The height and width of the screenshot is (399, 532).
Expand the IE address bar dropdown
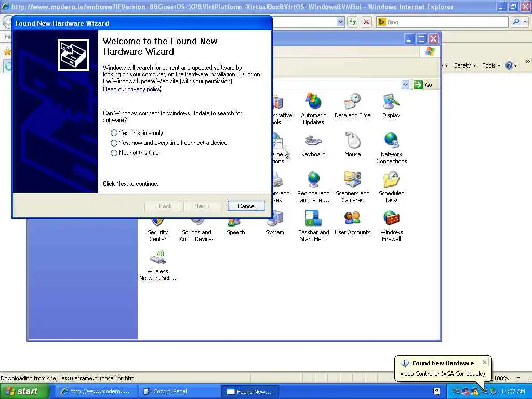tap(340, 22)
